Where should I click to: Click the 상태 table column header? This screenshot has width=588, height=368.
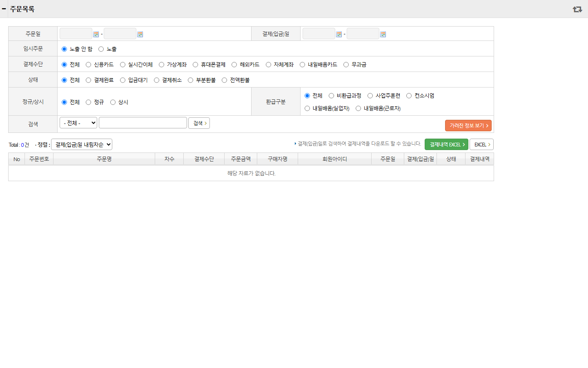[x=451, y=159]
